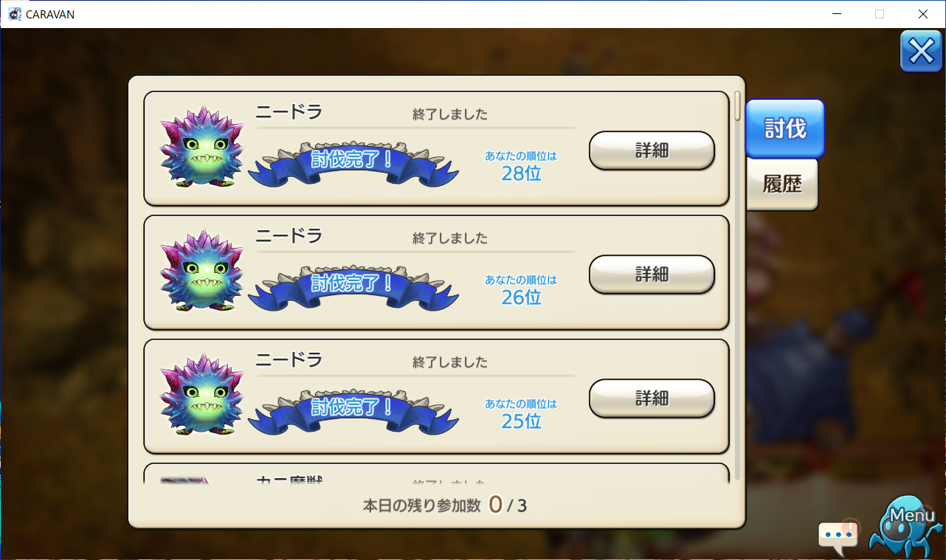Open 詳細 for the 28位 ニードラ entry
The image size is (946, 560).
[x=652, y=151]
